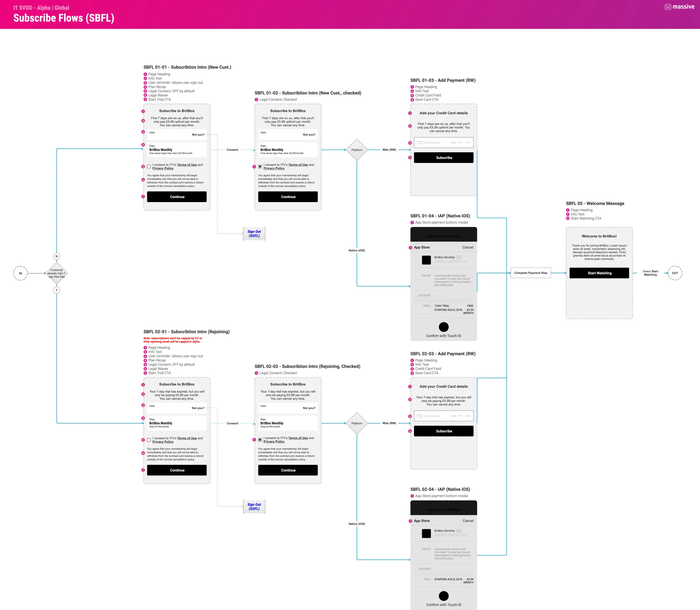This screenshot has height=610, width=700.
Task: Click the lower 'Native (iOS)' connector label
Action: (x=357, y=524)
